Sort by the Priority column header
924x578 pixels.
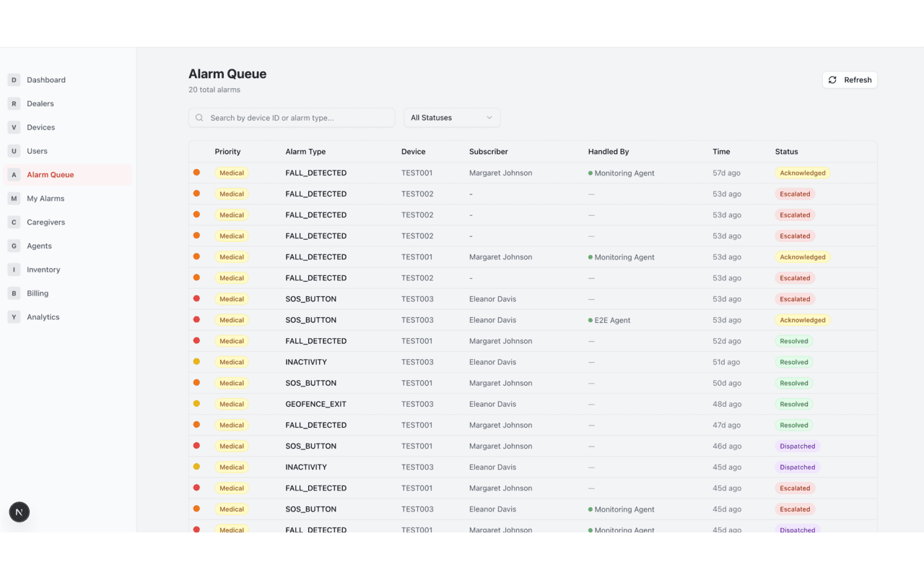click(x=227, y=152)
